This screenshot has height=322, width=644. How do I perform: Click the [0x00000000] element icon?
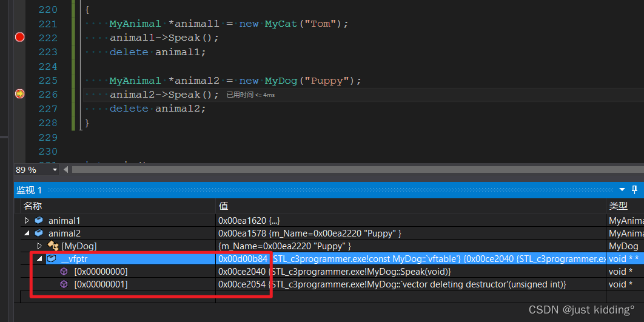[64, 272]
